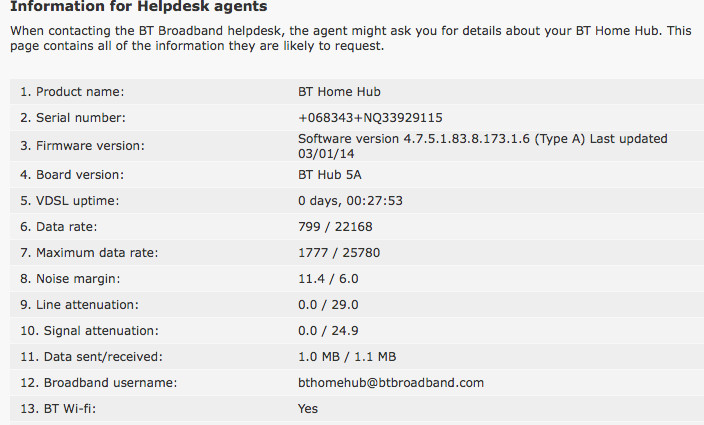Click the Noise margin label
This screenshot has height=425, width=704.
pyautogui.click(x=72, y=279)
